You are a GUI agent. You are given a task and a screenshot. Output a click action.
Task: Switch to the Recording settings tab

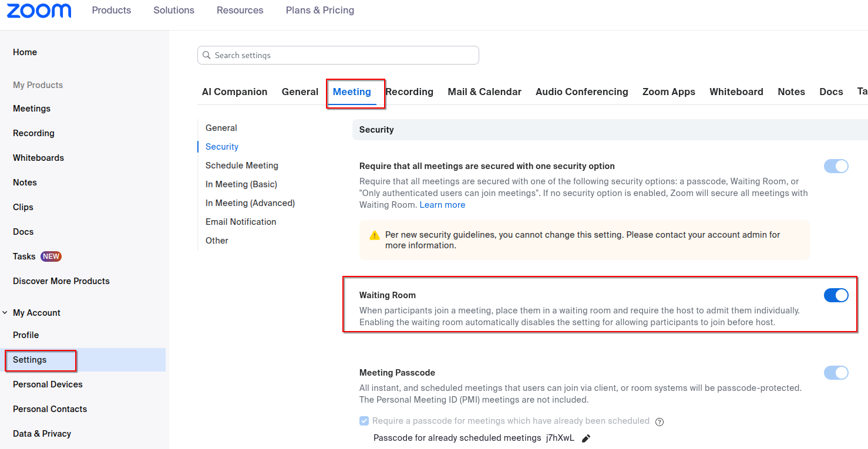coord(409,92)
